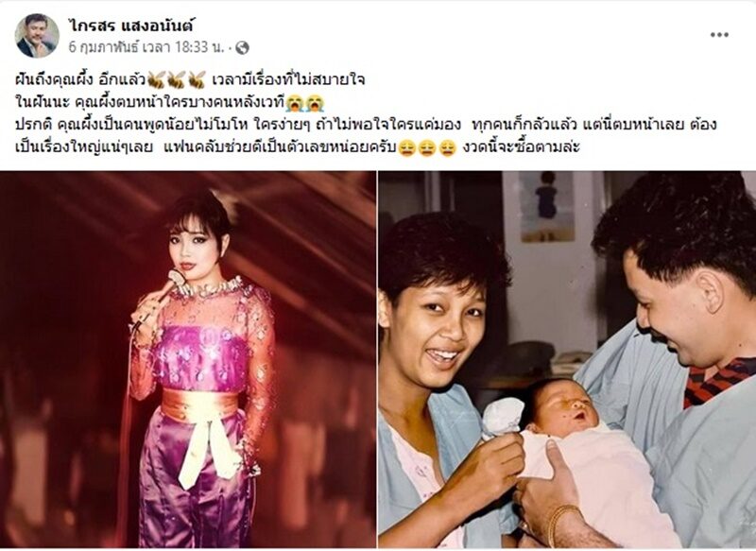This screenshot has width=756, height=551.
Task: Click the first weary face emoji
Action: tap(407, 148)
